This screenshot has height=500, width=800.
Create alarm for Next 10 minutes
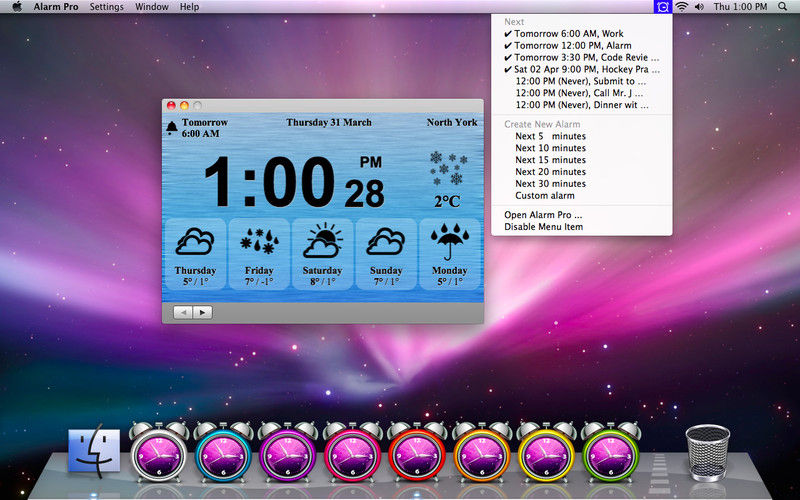[x=582, y=148]
